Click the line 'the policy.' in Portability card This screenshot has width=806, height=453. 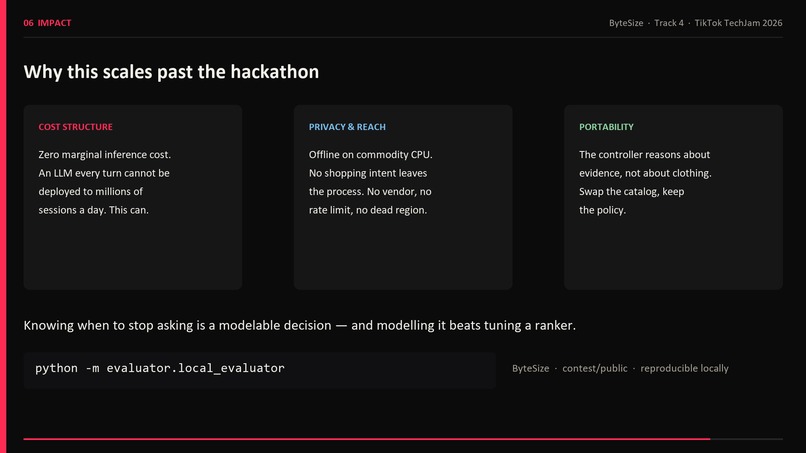pos(602,210)
